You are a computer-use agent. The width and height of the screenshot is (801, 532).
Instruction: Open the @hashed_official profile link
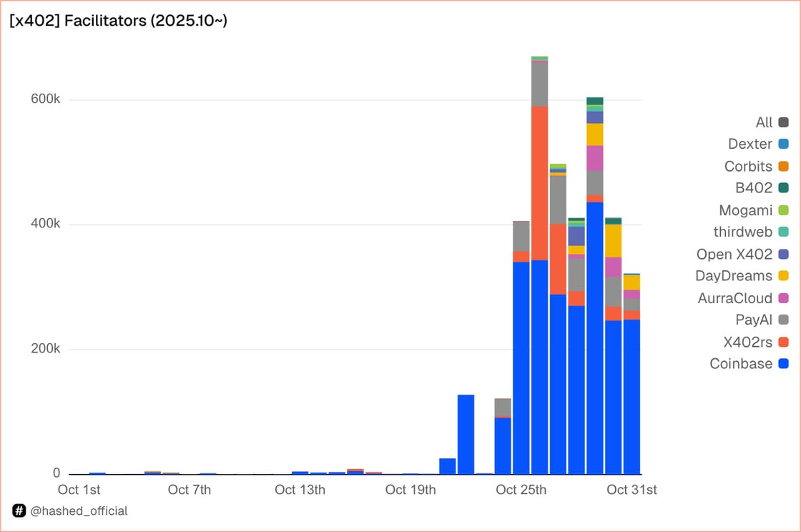coord(79,511)
